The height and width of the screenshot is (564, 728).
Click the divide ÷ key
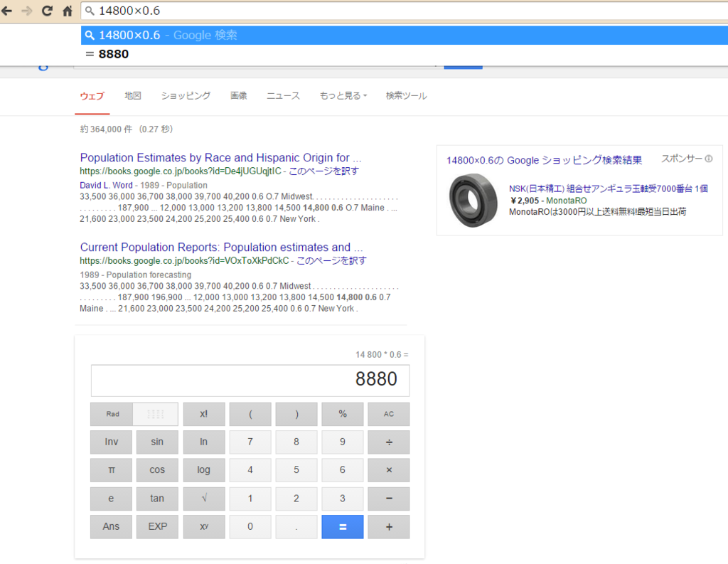389,442
